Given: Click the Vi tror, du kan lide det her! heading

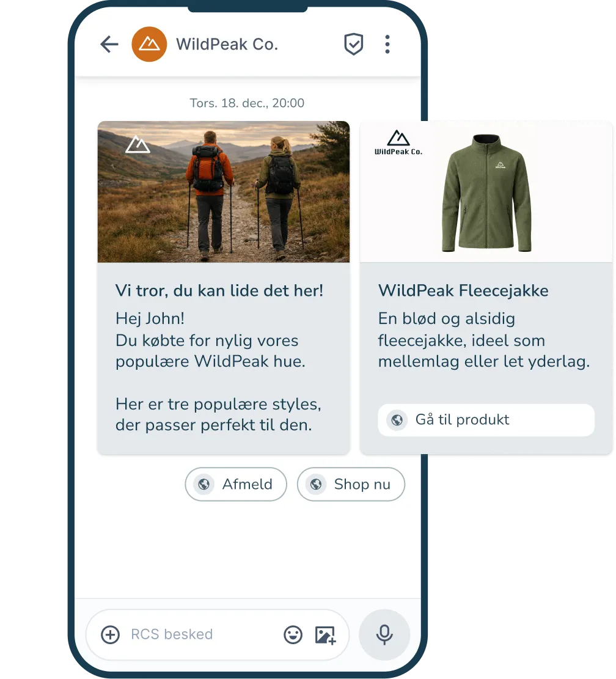Looking at the screenshot, I should click(219, 290).
